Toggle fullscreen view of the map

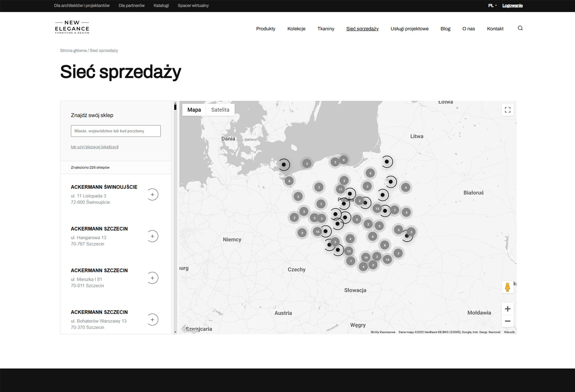pos(508,110)
